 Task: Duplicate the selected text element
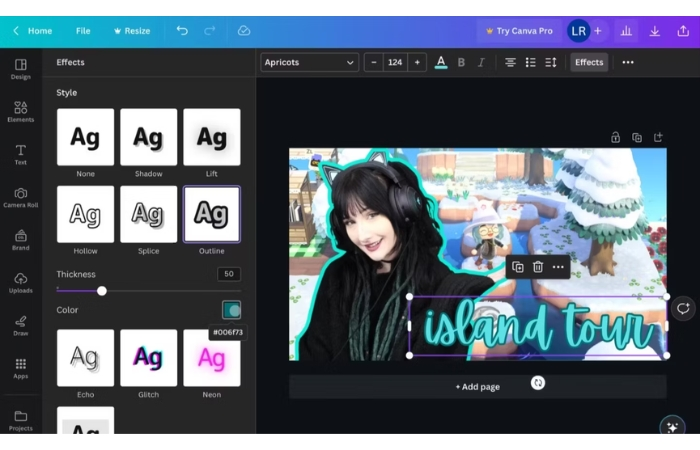518,267
